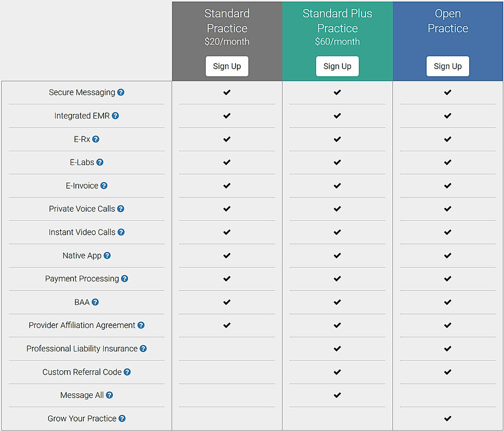The height and width of the screenshot is (431, 504).
Task: Click the E-Labs info icon
Action: pos(99,162)
